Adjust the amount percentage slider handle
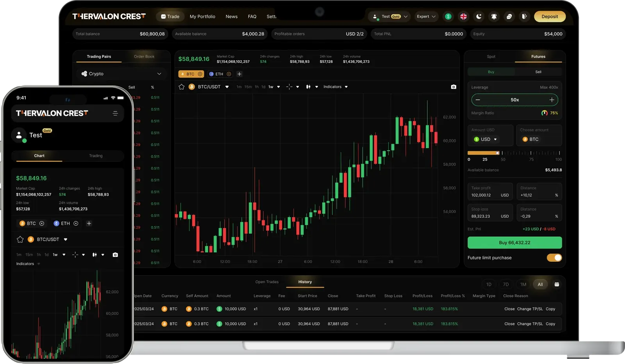 click(497, 153)
